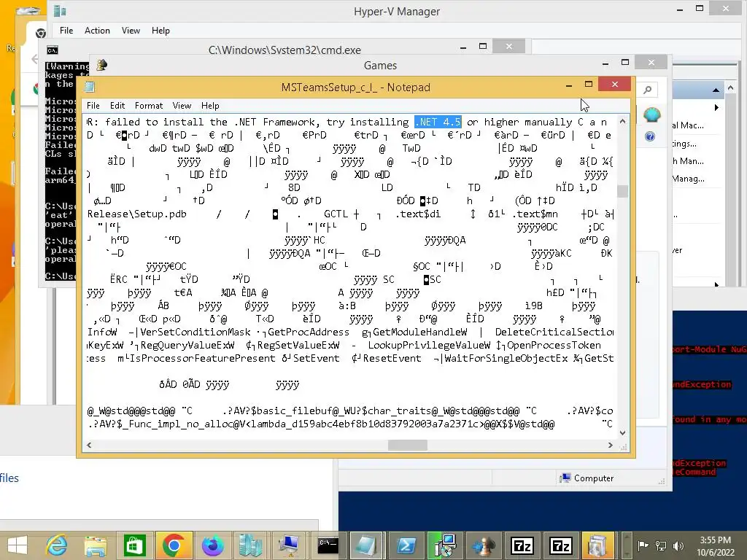Image resolution: width=747 pixels, height=560 pixels.
Task: Open the last software box taskbar icon
Action: pos(598,545)
